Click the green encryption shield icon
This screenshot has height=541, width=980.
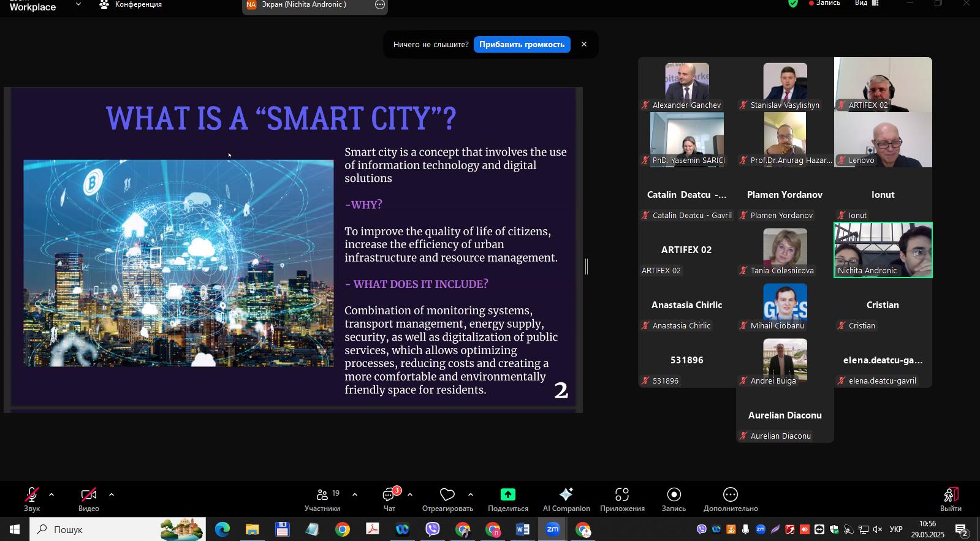point(793,3)
